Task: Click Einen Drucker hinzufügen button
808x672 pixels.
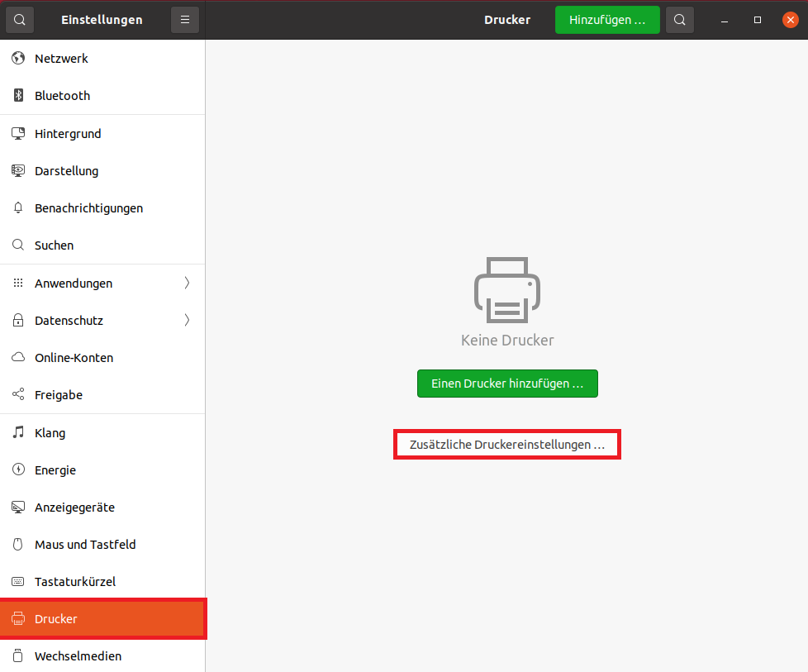Action: click(x=507, y=384)
